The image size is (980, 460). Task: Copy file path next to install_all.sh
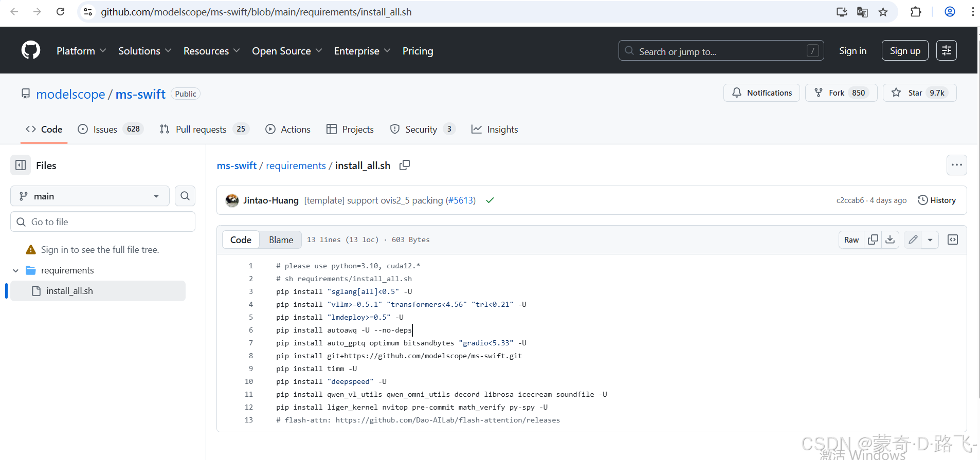pyautogui.click(x=405, y=165)
